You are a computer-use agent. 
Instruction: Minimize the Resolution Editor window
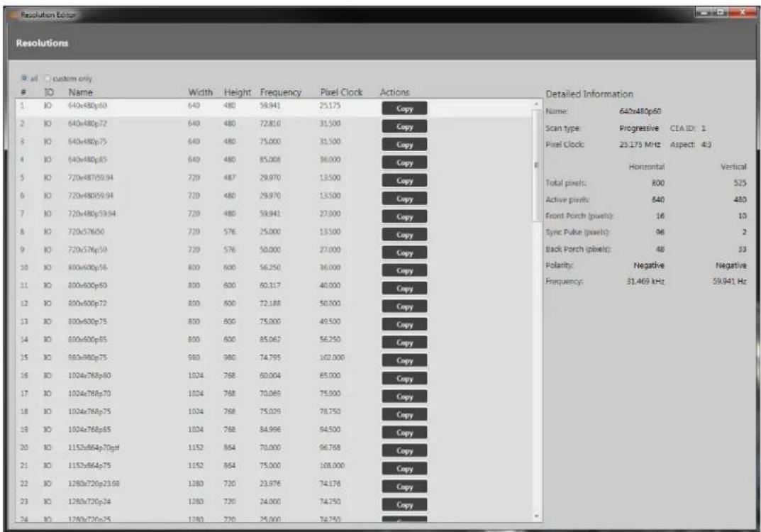pos(702,11)
